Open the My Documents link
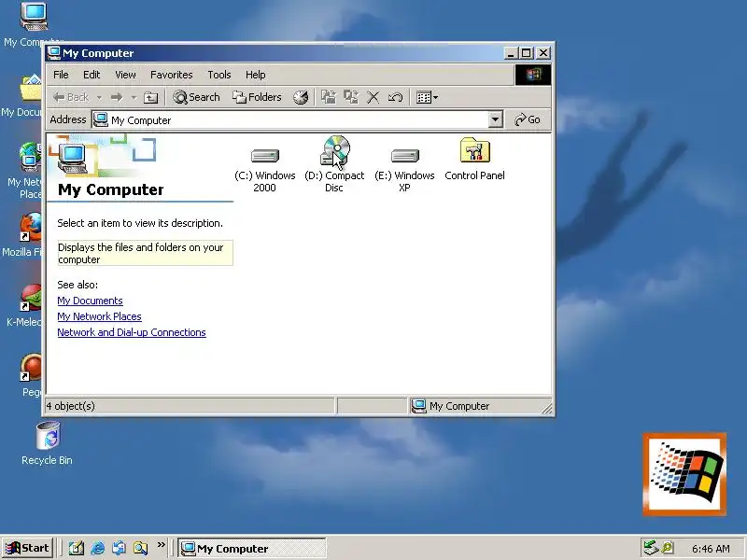 coord(90,301)
